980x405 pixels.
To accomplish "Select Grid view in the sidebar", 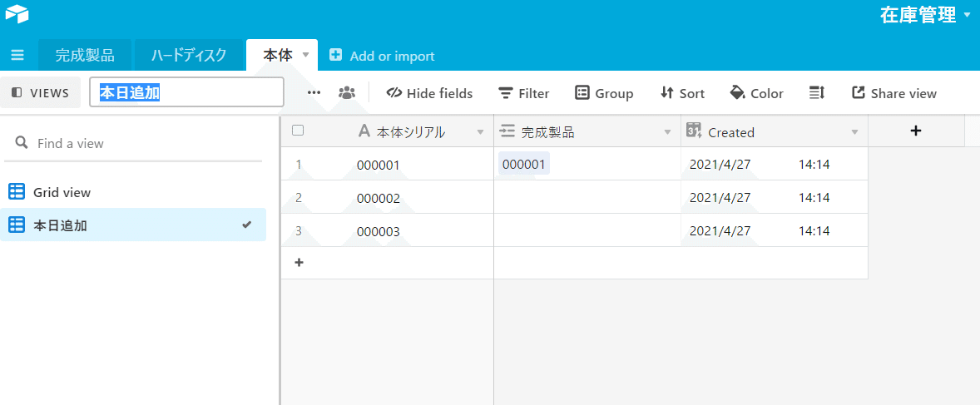I will (x=62, y=192).
